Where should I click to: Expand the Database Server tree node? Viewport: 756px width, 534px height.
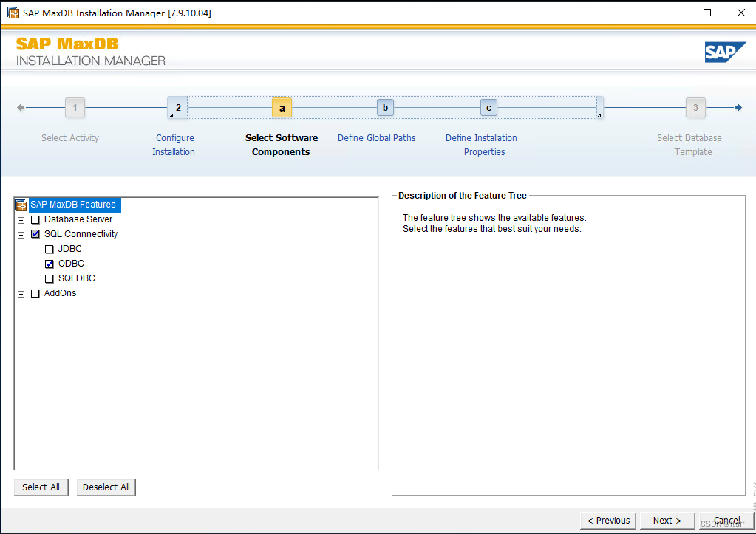[x=21, y=219]
